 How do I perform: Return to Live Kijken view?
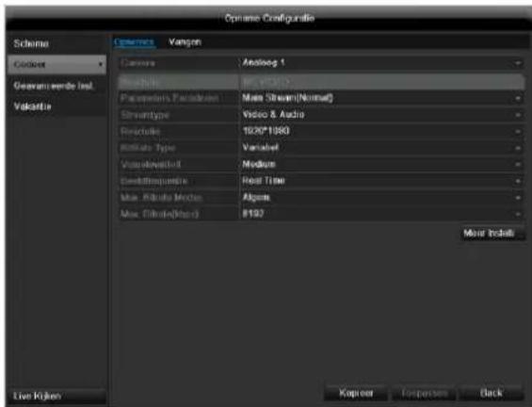tap(56, 396)
